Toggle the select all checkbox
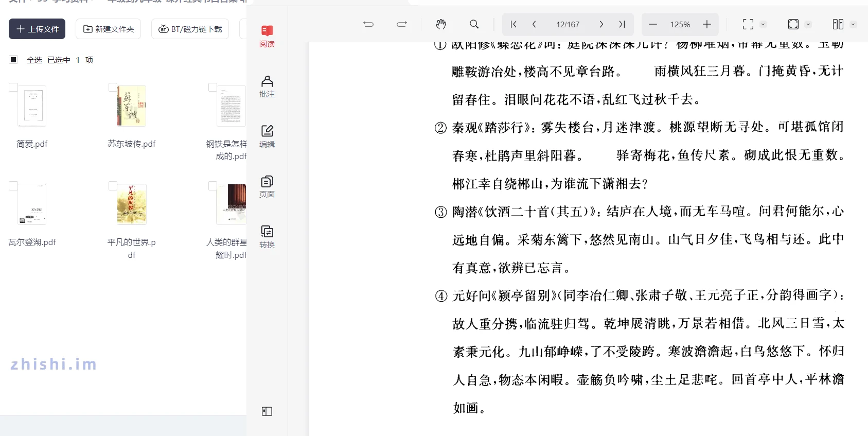 14,60
